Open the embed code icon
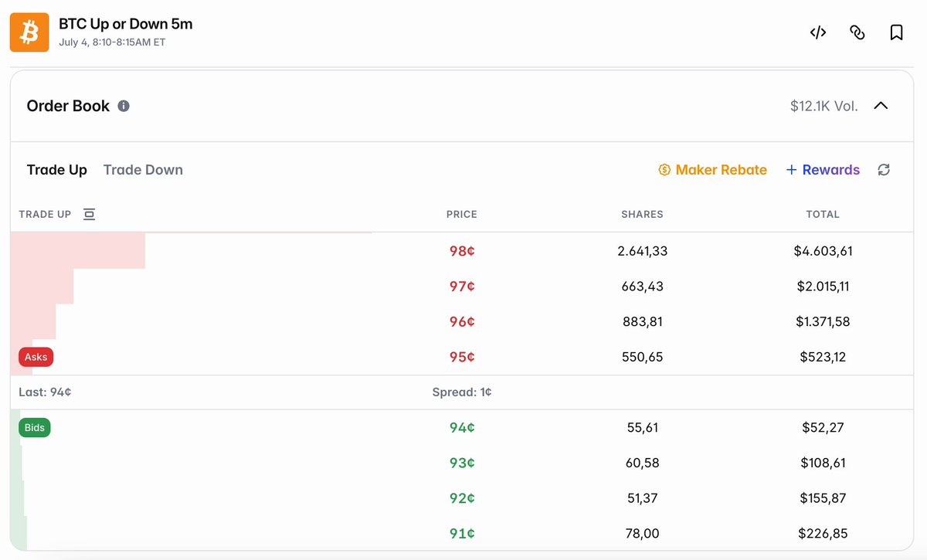 (818, 32)
